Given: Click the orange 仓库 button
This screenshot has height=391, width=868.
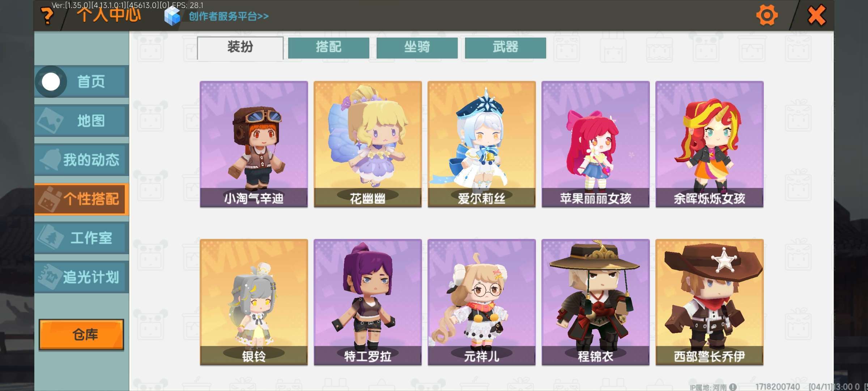Looking at the screenshot, I should [81, 335].
